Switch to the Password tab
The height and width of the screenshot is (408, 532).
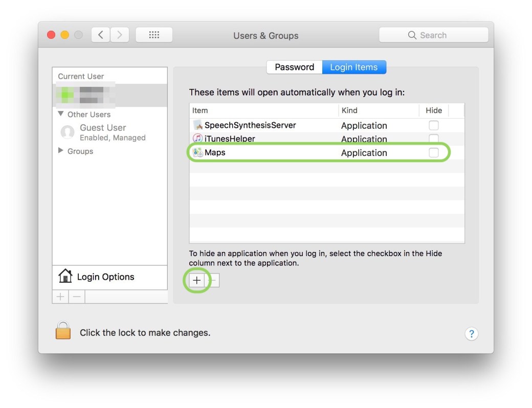click(x=294, y=67)
